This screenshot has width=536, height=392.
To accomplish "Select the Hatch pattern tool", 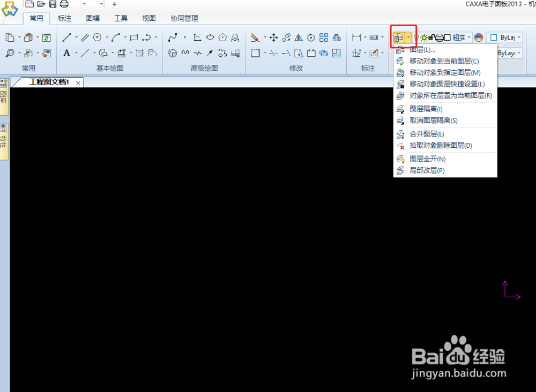I will click(140, 53).
